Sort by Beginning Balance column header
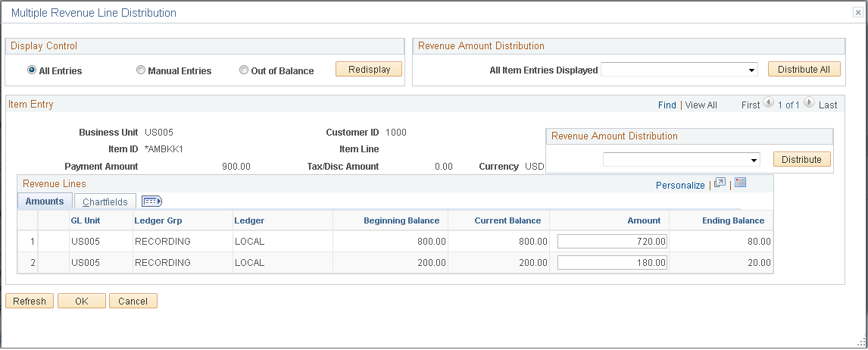868x350 pixels. (401, 220)
